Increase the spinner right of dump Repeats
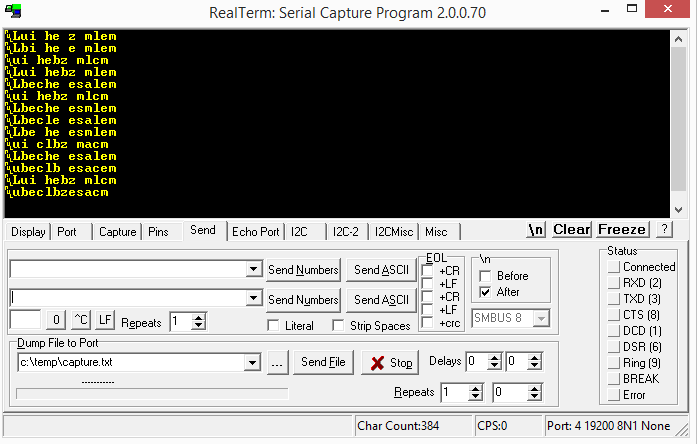Screen dimensions: 697x444 534,388
